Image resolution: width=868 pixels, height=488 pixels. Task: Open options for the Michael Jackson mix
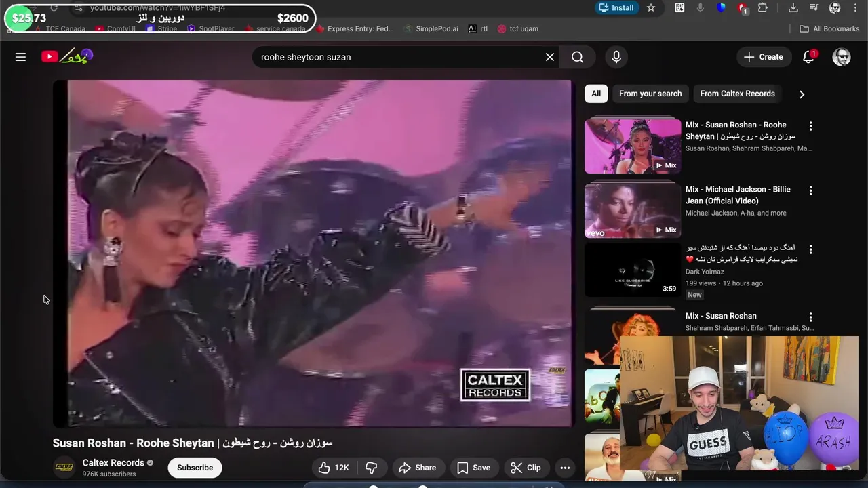click(810, 190)
